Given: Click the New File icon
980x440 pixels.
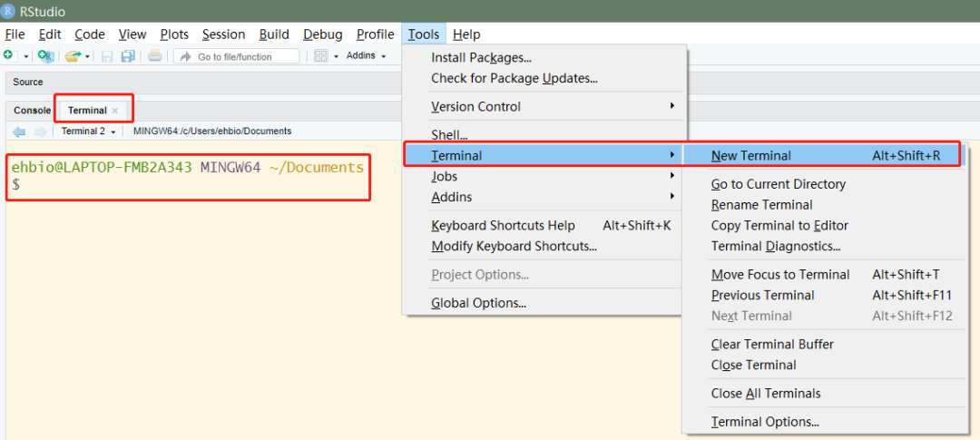Looking at the screenshot, I should tap(9, 56).
